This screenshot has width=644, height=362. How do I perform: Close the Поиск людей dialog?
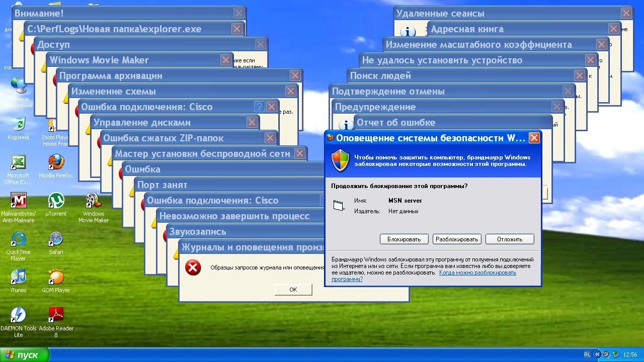click(x=580, y=75)
